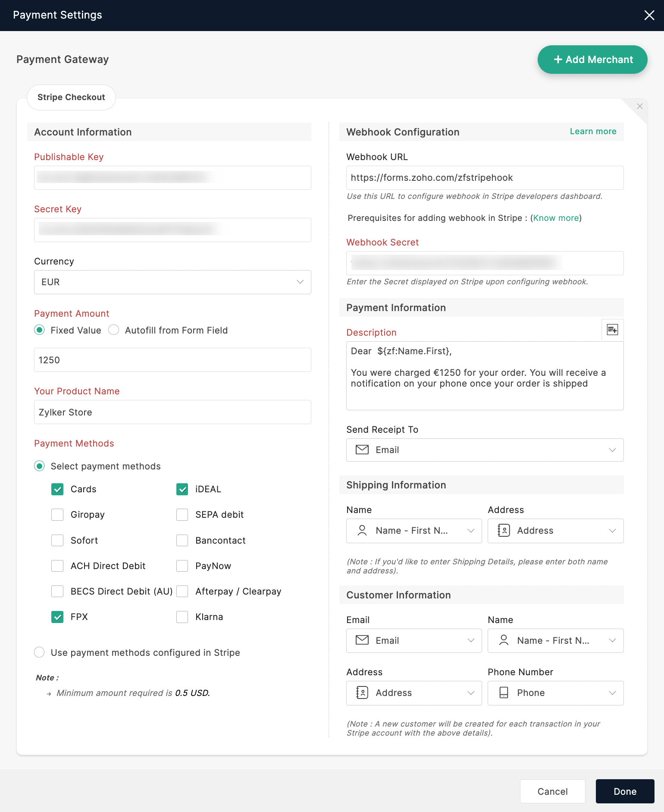Choose Select payment methods radio option

(39, 466)
